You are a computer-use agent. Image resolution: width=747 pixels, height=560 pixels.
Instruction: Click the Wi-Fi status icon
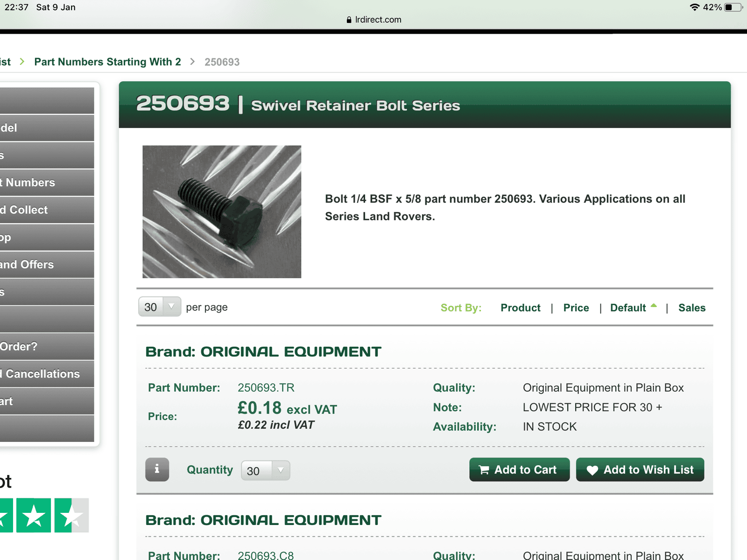tap(695, 7)
